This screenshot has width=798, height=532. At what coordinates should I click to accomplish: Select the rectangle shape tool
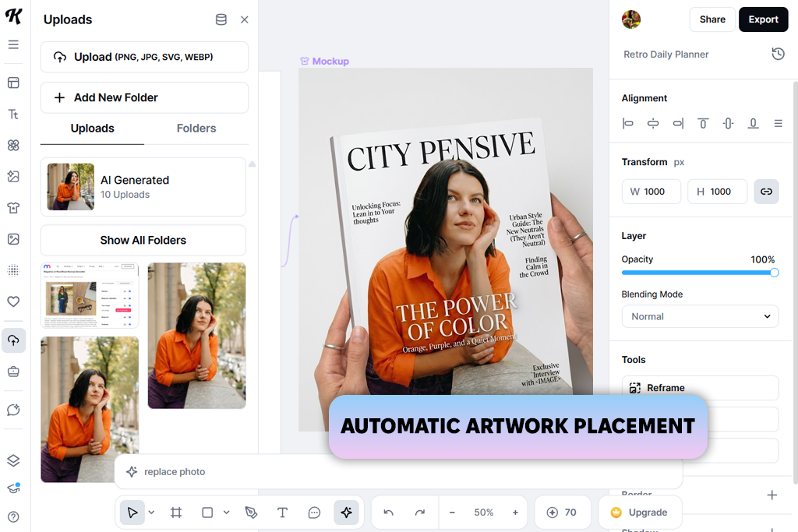(x=207, y=513)
